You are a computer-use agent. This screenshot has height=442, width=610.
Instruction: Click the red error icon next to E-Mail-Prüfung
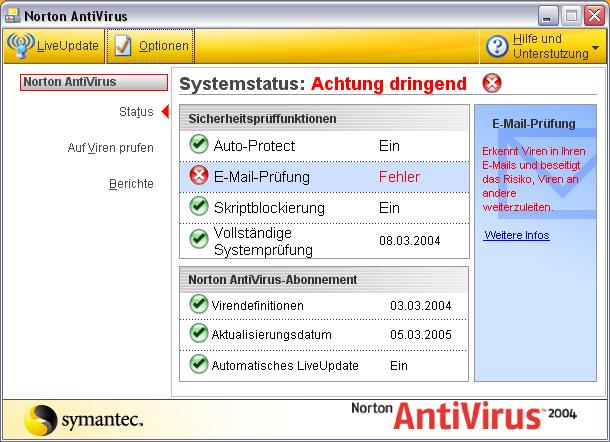pyautogui.click(x=199, y=175)
